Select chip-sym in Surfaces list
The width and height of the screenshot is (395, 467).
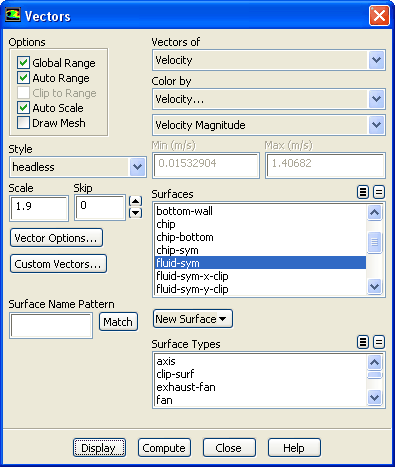point(260,250)
